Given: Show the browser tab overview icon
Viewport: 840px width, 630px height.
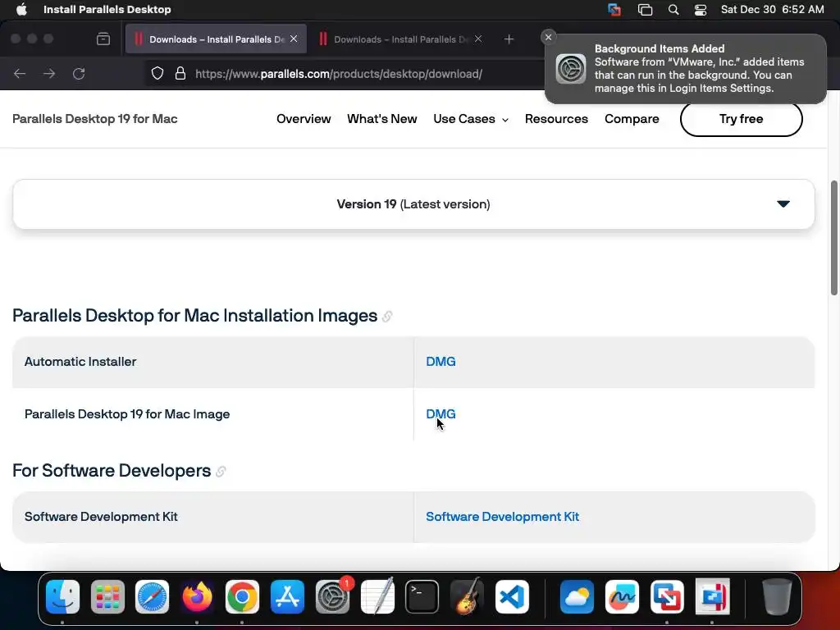Looking at the screenshot, I should click(x=103, y=39).
